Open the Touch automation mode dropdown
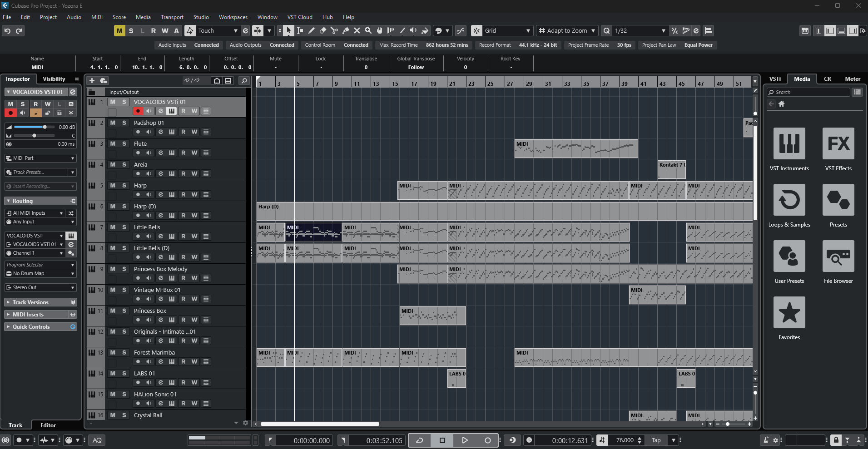The height and width of the screenshot is (449, 868). 218,31
